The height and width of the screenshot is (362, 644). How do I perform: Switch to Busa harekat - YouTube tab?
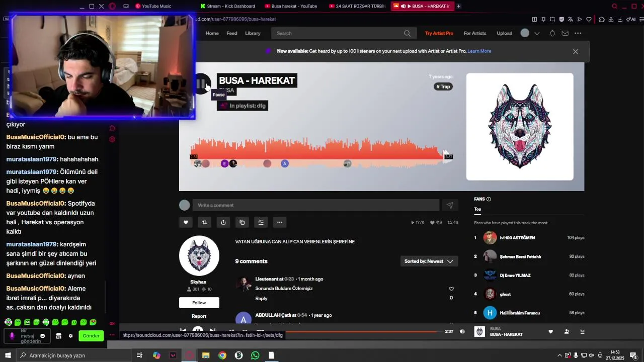click(291, 6)
